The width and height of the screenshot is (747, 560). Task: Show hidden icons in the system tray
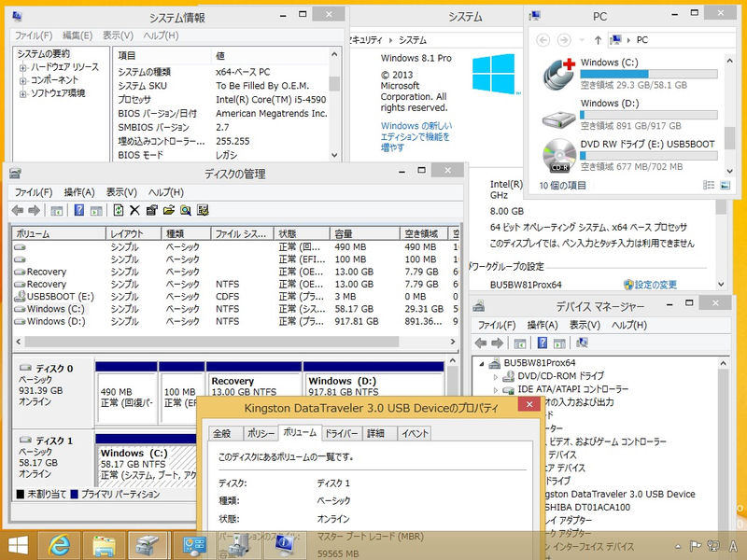(678, 546)
